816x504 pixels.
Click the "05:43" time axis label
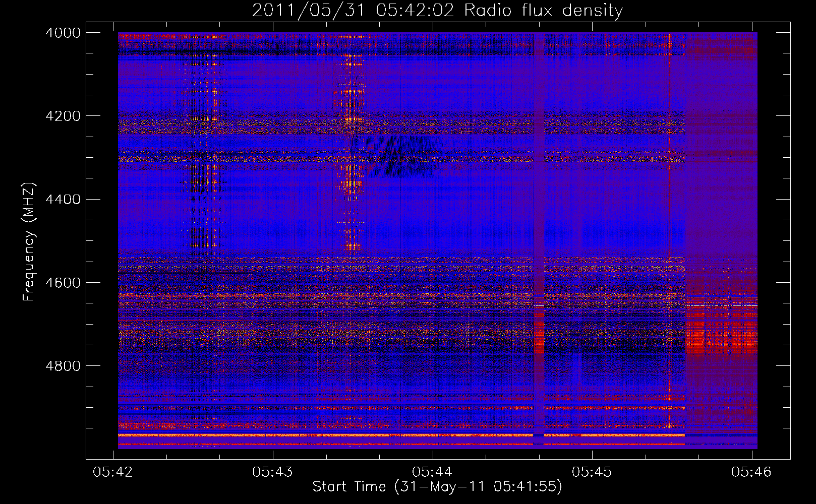click(x=273, y=472)
